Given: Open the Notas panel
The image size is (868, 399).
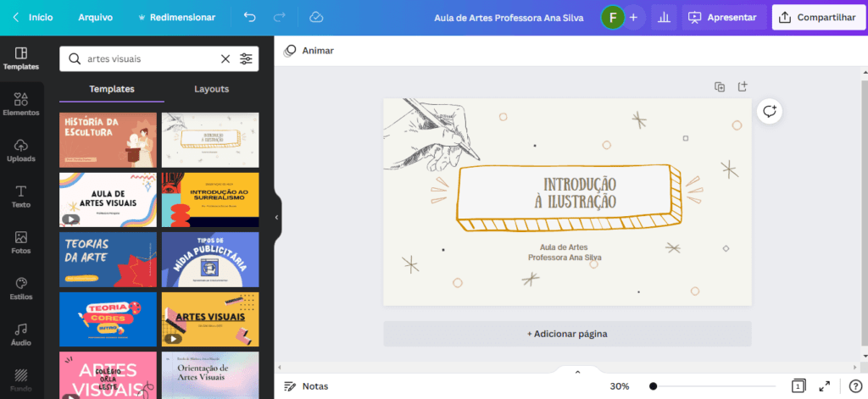Looking at the screenshot, I should coord(306,386).
